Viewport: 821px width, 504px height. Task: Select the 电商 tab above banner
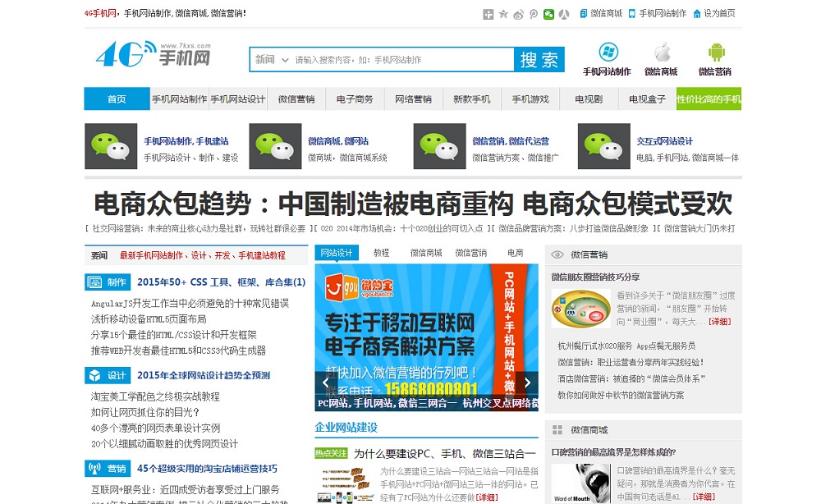pyautogui.click(x=516, y=253)
